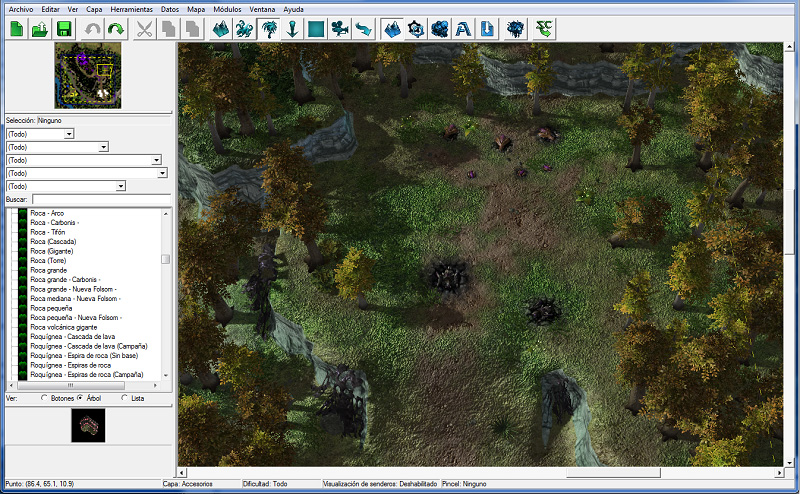Select 'Roca - Tifón' doodad entry

[47, 232]
